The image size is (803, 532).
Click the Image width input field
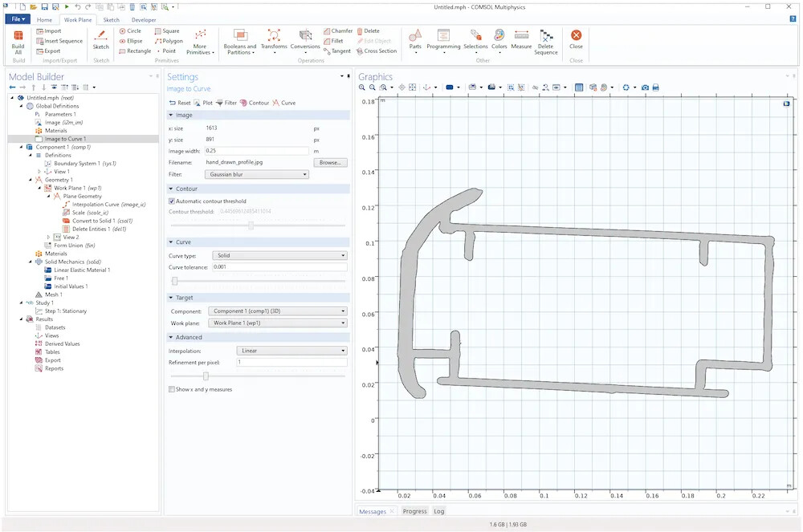(x=256, y=151)
